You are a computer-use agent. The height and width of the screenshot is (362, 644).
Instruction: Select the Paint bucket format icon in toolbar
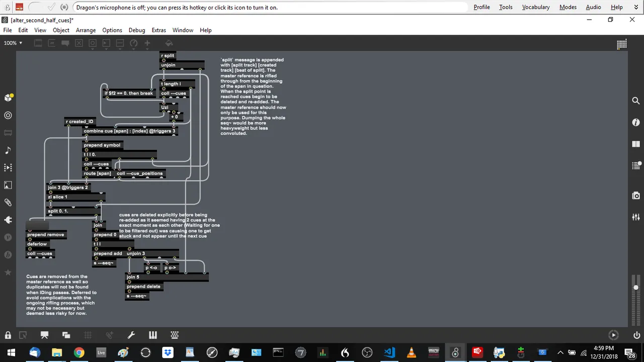coord(169,43)
